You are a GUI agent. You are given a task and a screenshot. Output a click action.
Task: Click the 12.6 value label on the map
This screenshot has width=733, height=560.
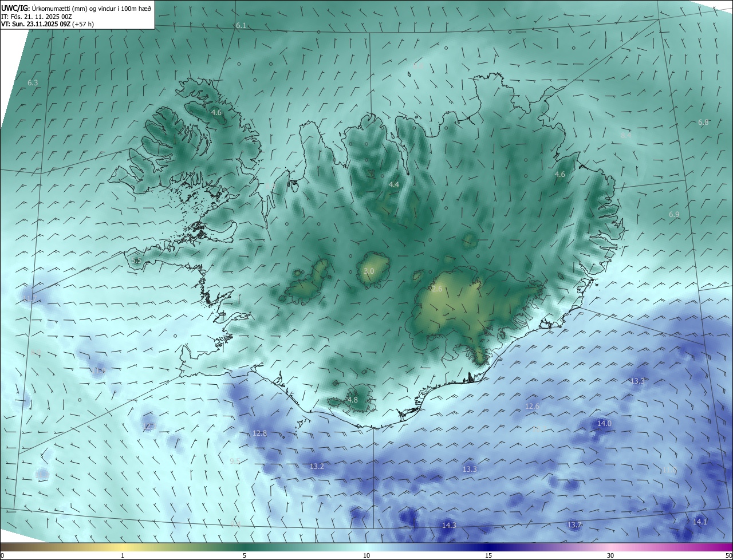[x=533, y=406]
